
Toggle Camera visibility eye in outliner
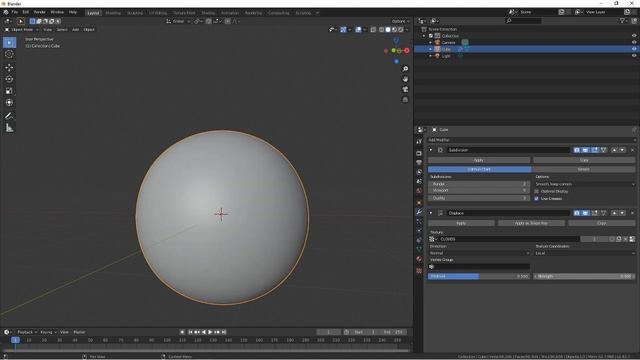coord(634,42)
